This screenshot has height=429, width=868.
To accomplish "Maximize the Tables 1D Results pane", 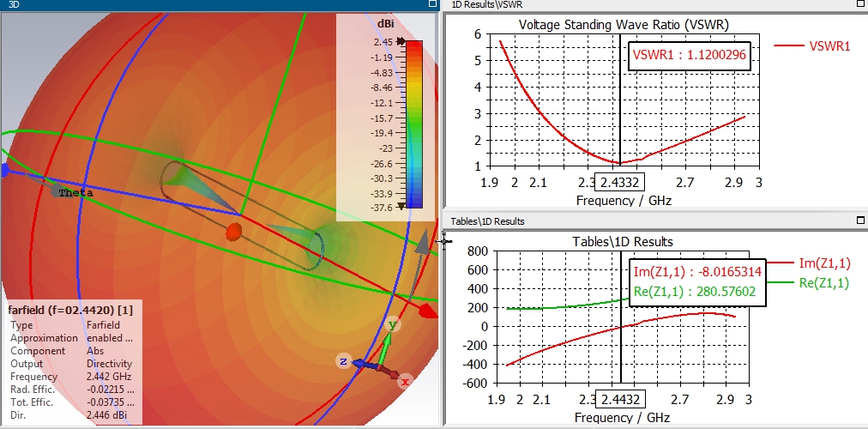I will 860,221.
